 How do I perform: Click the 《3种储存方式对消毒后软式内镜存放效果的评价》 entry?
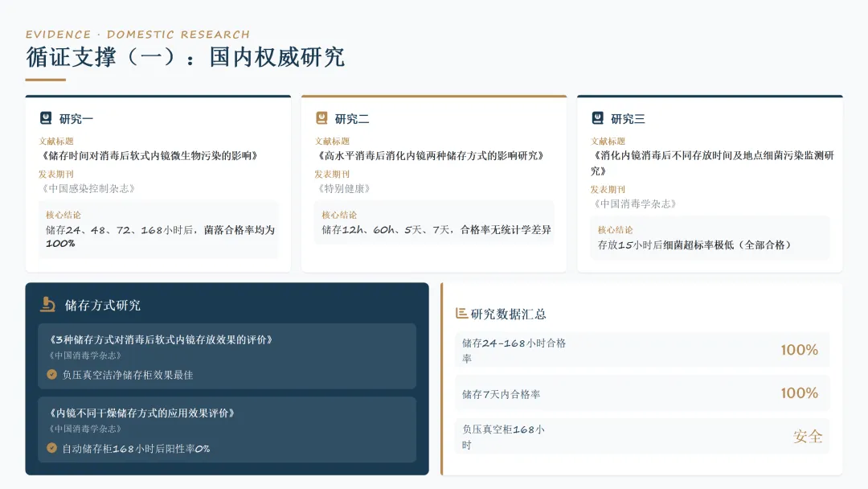[227, 356]
